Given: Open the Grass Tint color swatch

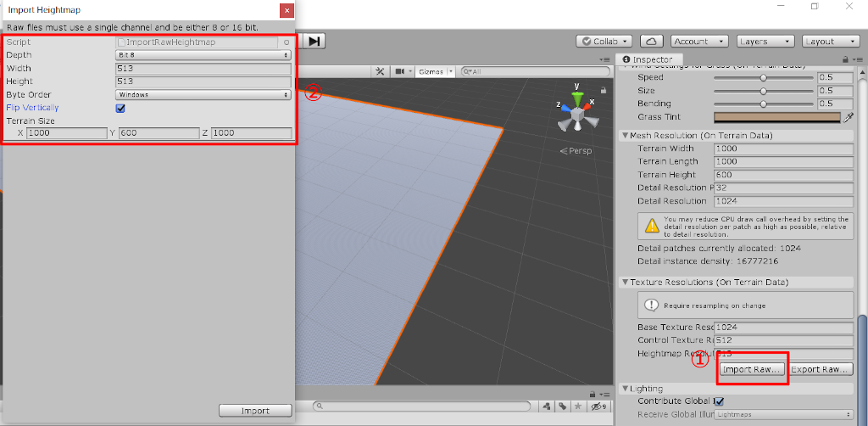Looking at the screenshot, I should click(777, 117).
